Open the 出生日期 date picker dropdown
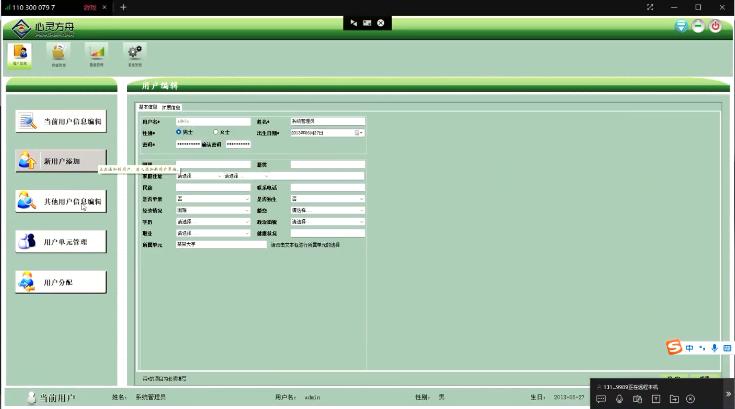 pos(360,132)
